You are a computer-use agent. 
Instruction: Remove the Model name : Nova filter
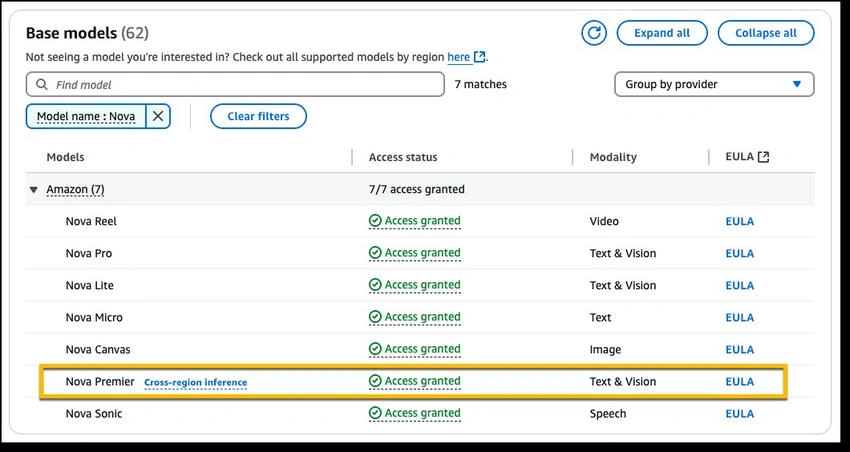pos(158,117)
